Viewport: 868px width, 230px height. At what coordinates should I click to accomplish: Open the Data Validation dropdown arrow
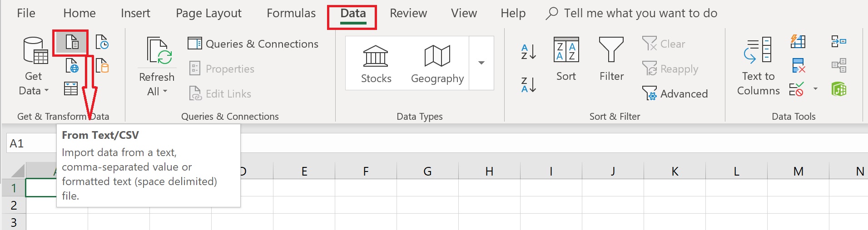(x=815, y=89)
